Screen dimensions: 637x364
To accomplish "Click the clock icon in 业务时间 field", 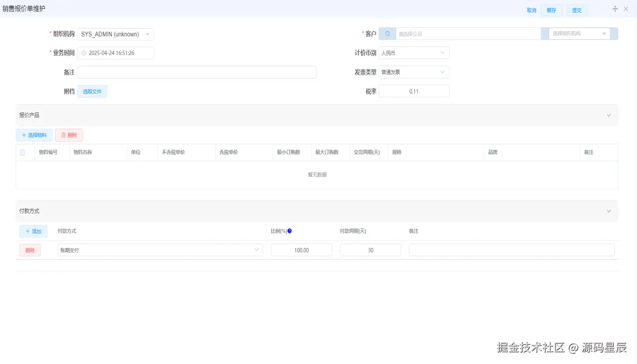I will pos(83,53).
